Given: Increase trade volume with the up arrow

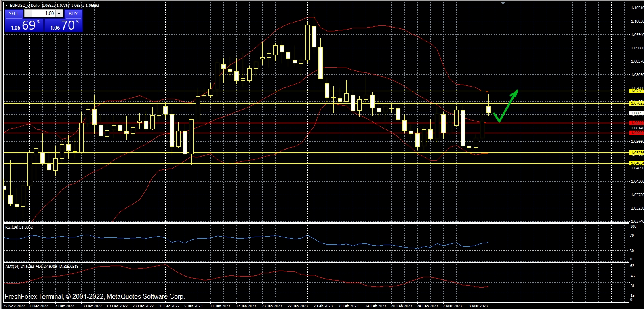Looking at the screenshot, I should [59, 13].
